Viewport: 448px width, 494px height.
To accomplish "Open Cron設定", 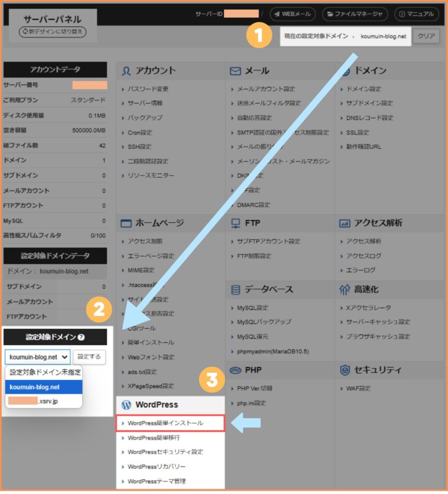I will tap(140, 133).
